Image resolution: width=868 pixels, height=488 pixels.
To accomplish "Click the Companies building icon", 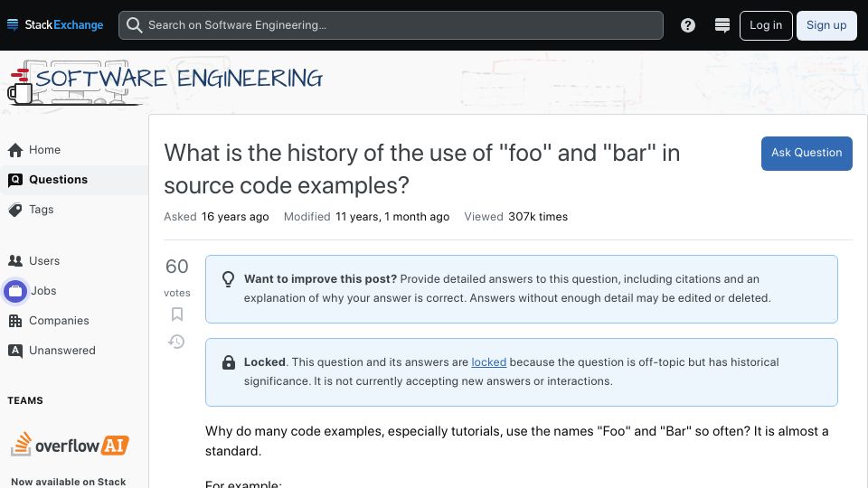I will pos(15,321).
